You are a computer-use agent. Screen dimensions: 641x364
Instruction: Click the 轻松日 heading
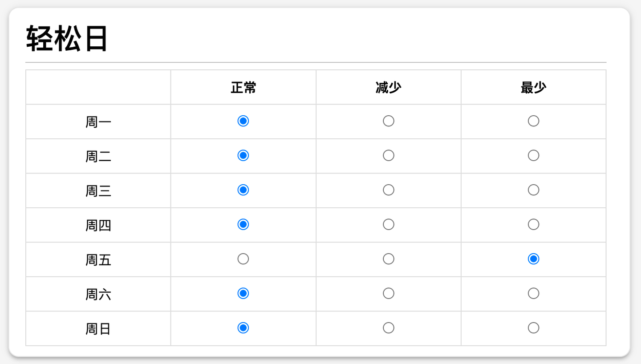[67, 39]
